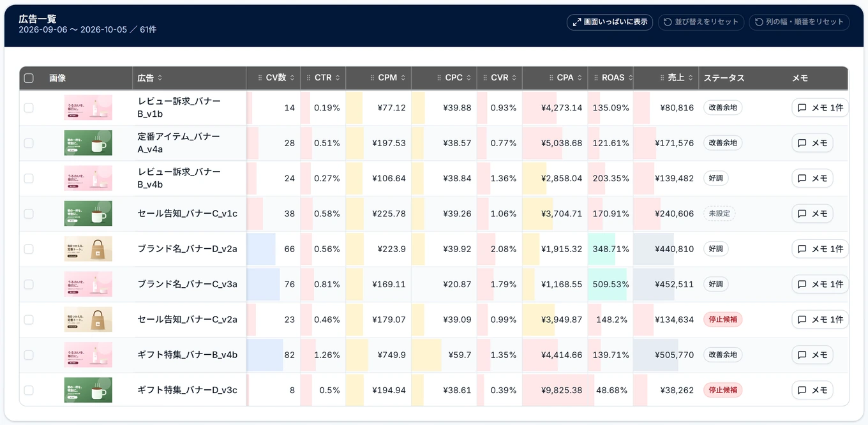Click the 好調 status for レビュー訴求_バナーB_v4b

click(716, 178)
